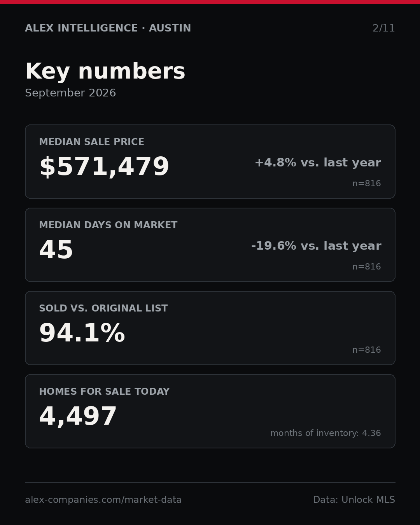Click the Data: Unlock MLS credit
Screen dimensions: 420x525
[354, 500]
